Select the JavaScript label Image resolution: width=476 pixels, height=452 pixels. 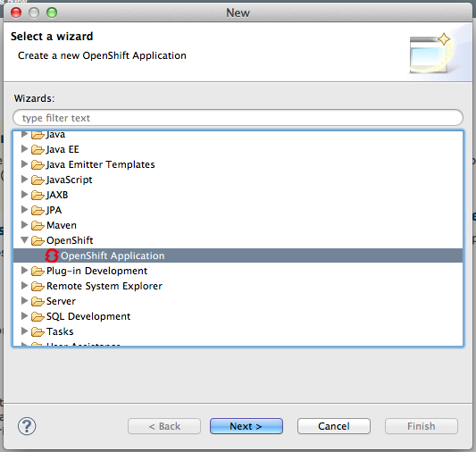coord(70,180)
